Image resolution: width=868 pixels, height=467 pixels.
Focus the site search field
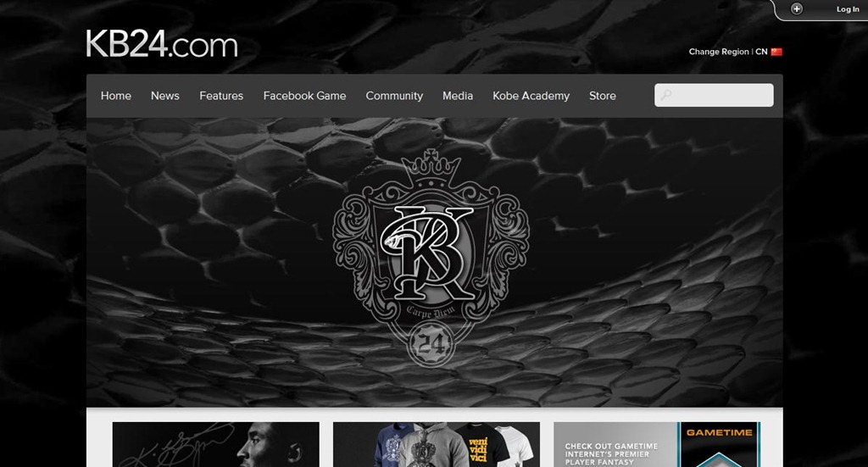pos(714,95)
